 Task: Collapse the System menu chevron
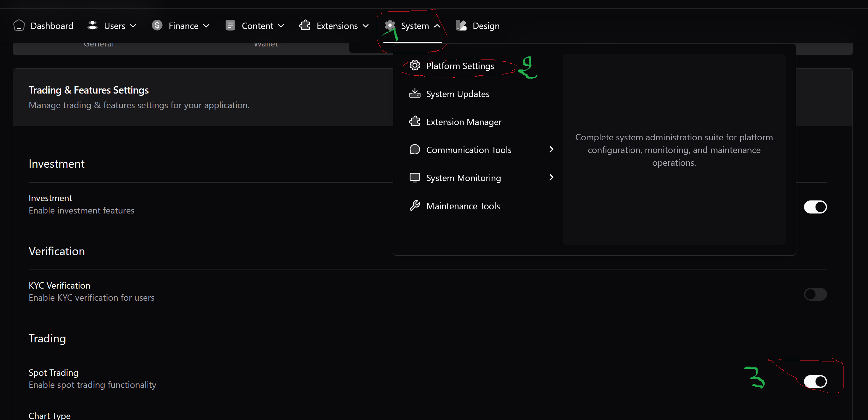coord(437,26)
